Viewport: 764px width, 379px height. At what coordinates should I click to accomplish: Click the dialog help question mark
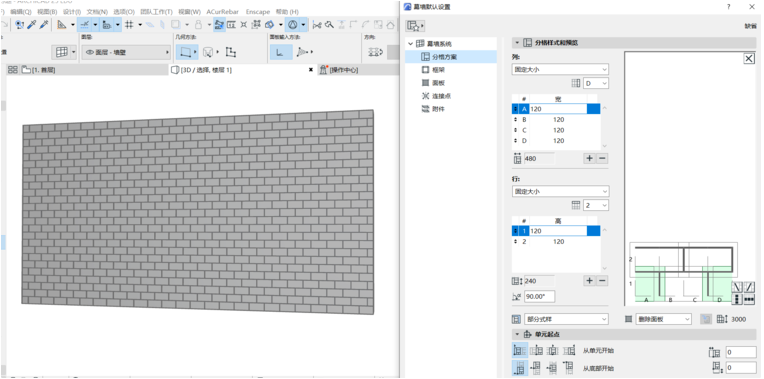[728, 7]
